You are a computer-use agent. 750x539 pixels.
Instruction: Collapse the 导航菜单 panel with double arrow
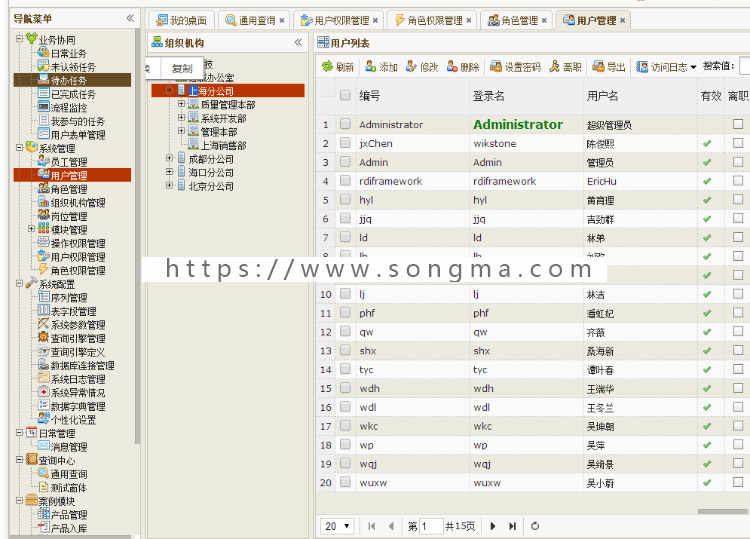click(x=130, y=18)
